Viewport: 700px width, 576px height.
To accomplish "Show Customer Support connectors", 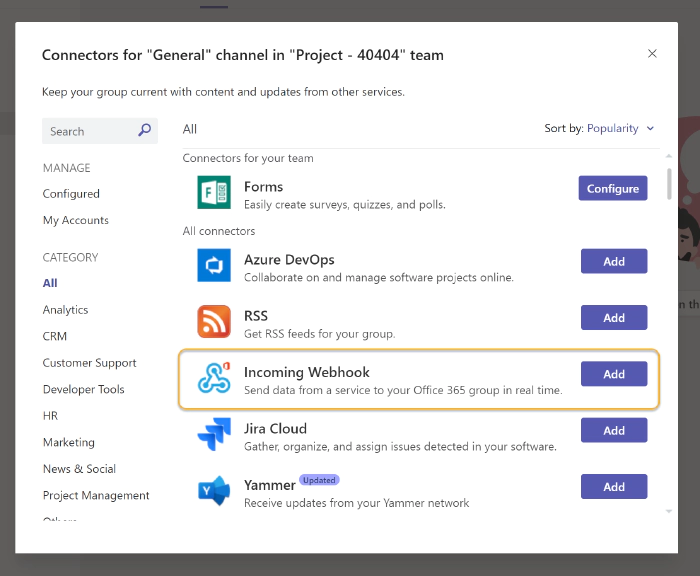I will point(90,363).
